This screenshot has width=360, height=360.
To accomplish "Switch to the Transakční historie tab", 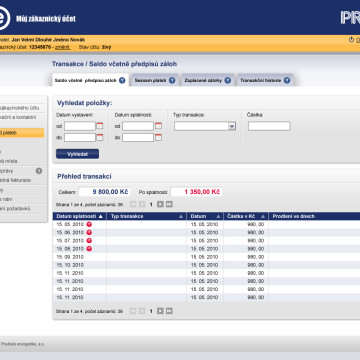I will (265, 80).
